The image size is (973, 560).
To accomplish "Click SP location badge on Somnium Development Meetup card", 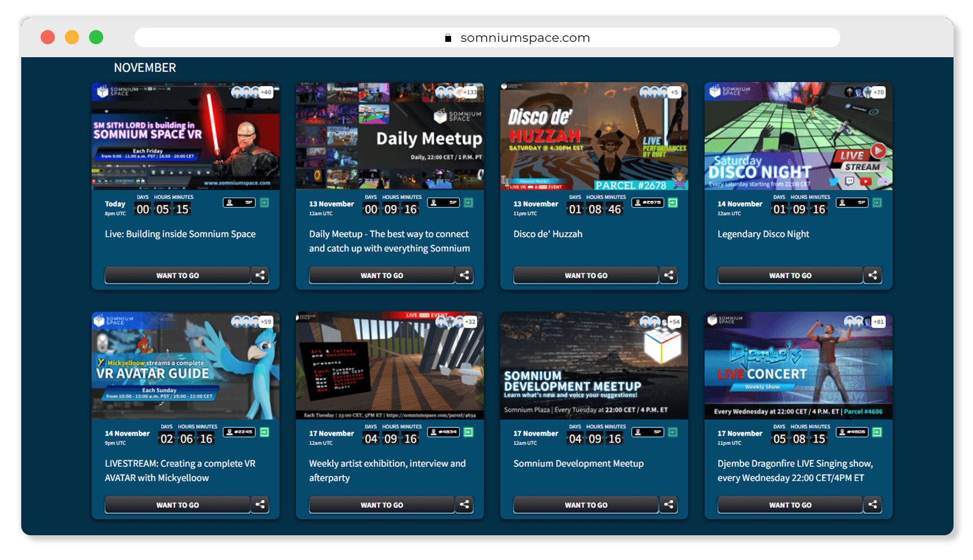I will pos(647,432).
